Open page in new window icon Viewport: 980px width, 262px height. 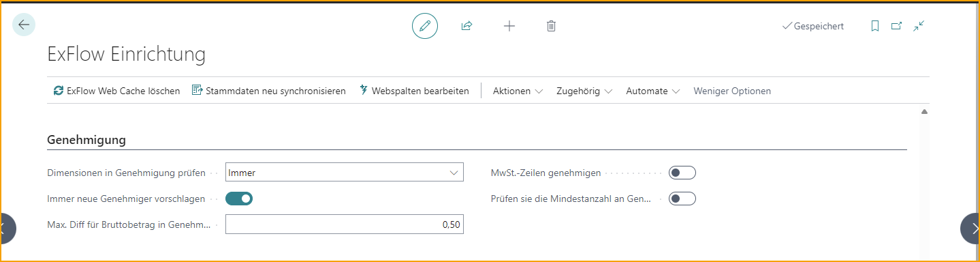[x=896, y=26]
